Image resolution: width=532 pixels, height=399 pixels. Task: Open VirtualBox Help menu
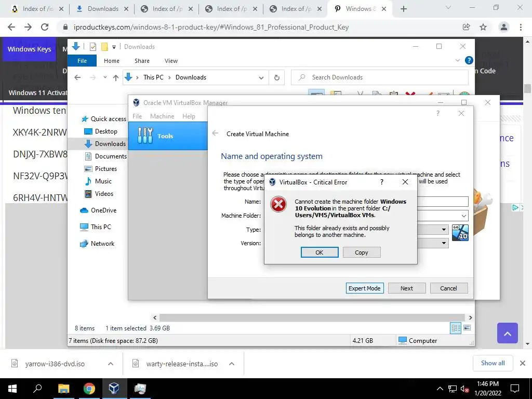tap(189, 116)
